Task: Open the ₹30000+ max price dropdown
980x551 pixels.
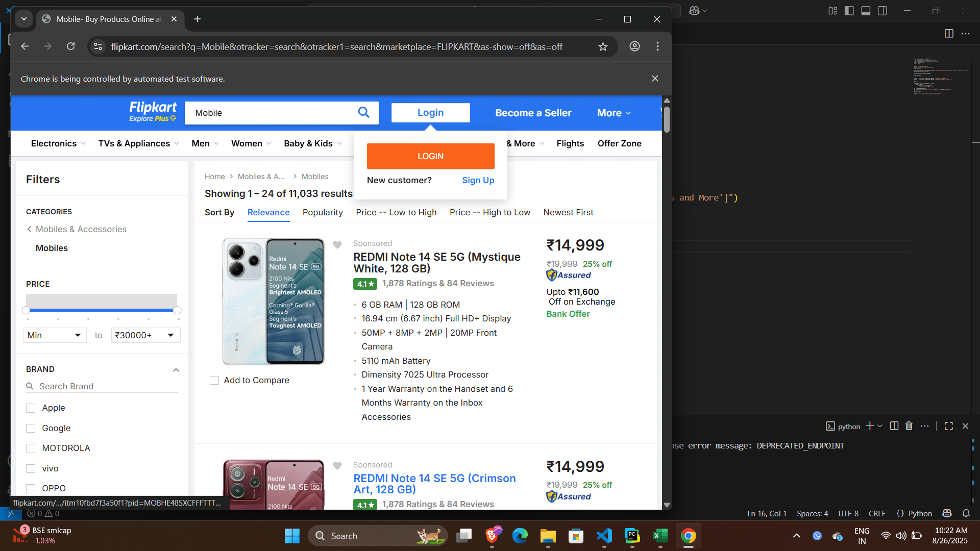Action: pyautogui.click(x=145, y=335)
